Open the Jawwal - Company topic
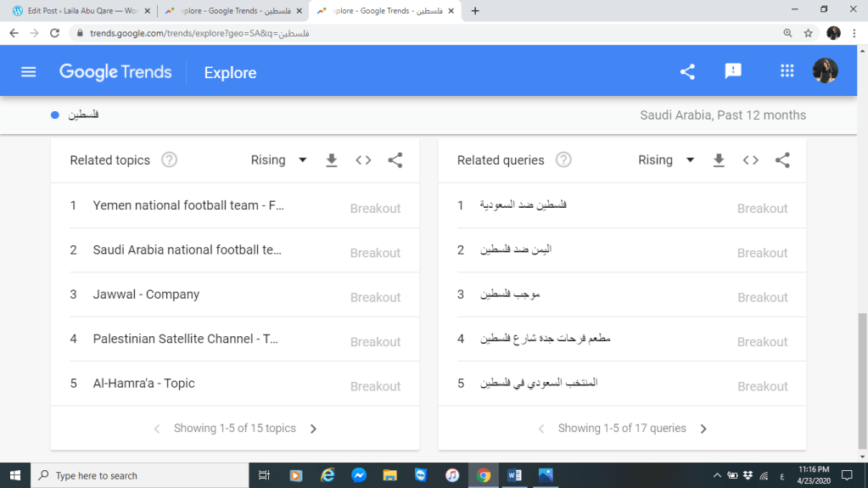The image size is (868, 488). pos(146,294)
